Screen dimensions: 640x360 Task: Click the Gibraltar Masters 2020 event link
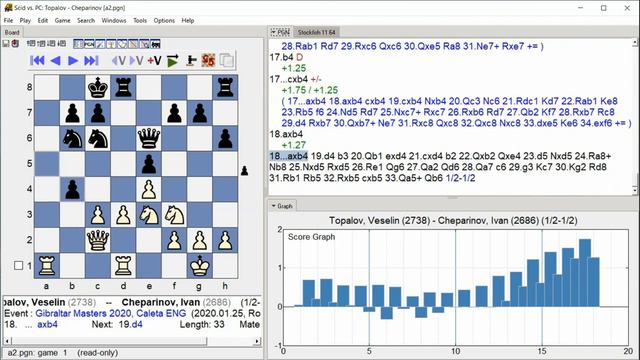pos(111,313)
